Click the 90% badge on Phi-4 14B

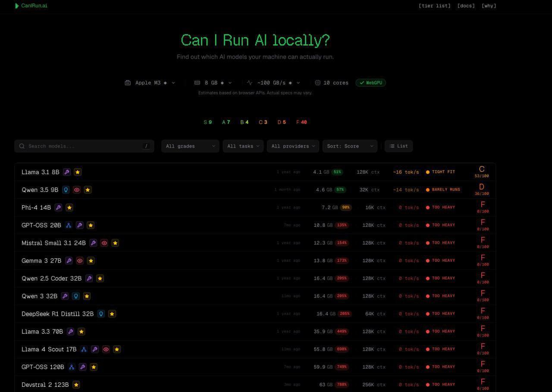[346, 207]
